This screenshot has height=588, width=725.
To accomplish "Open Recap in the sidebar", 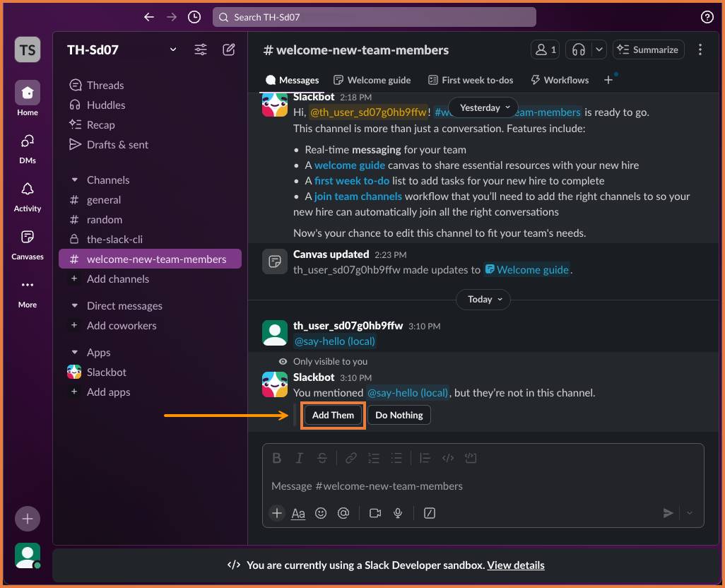I will coord(150,125).
